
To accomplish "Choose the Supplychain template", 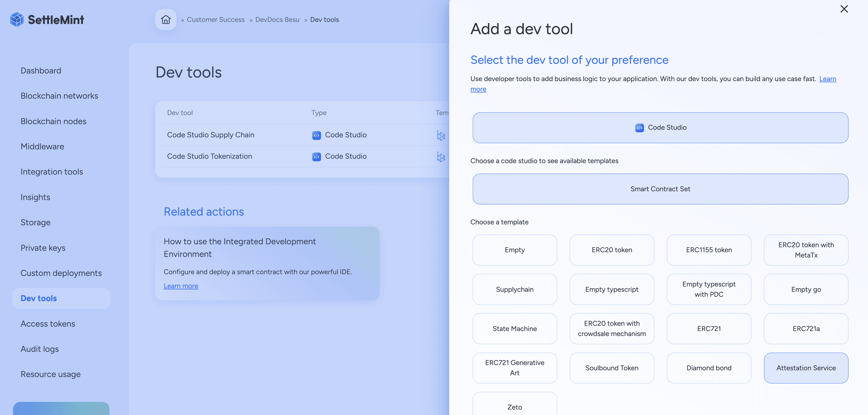I will point(514,289).
